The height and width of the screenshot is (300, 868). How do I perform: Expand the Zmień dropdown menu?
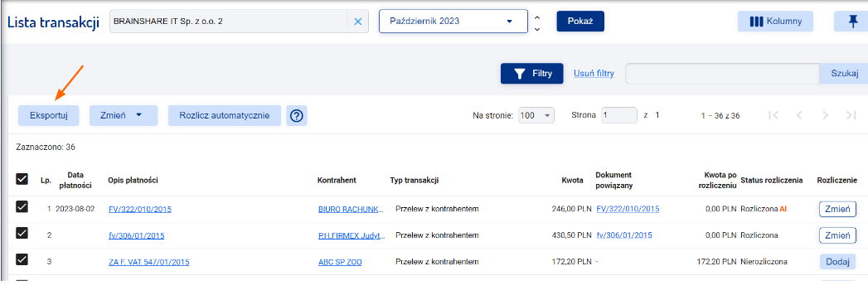tap(124, 116)
